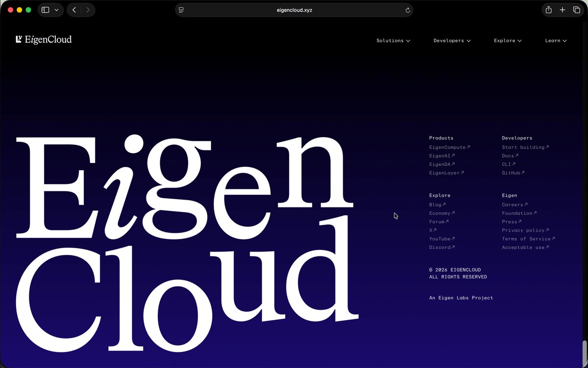Click An Eigen Labs Project text
This screenshot has height=368, width=588.
(461, 298)
